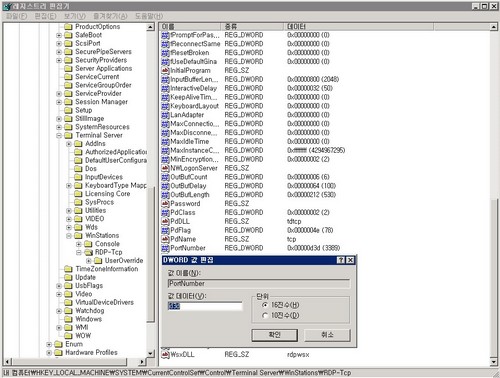Expand the Enum tree node
Image resolution: width=500 pixels, height=378 pixels.
click(x=49, y=345)
